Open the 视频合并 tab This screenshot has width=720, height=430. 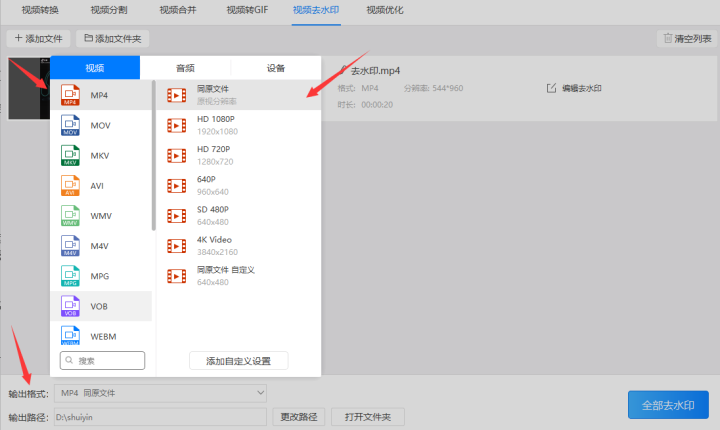(x=178, y=10)
